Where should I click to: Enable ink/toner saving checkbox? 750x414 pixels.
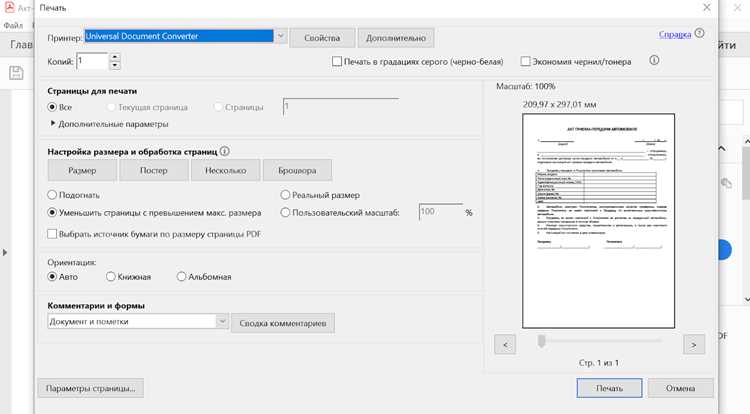[525, 61]
